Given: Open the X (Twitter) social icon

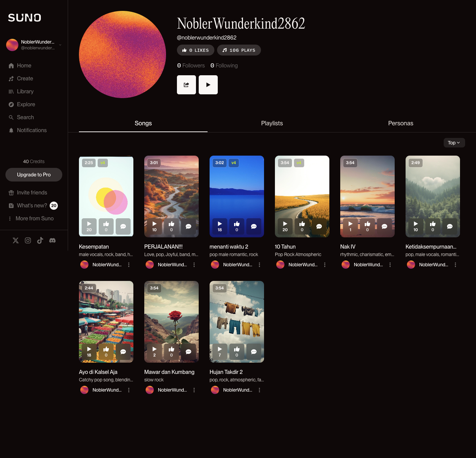Looking at the screenshot, I should tap(16, 240).
